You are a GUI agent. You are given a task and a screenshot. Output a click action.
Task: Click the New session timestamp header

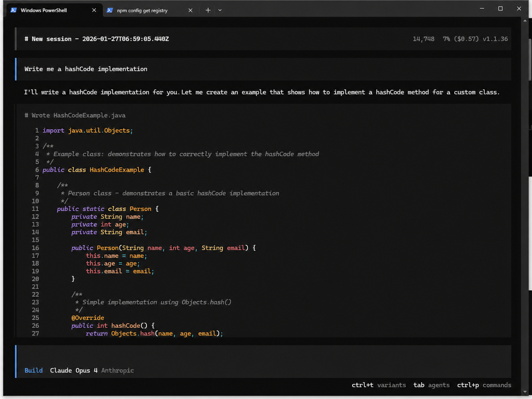click(x=97, y=39)
